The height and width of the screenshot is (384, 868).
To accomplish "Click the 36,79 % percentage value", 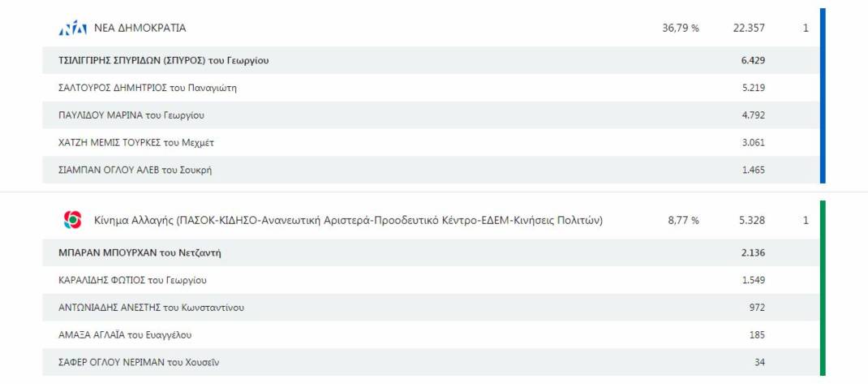I will (x=681, y=28).
